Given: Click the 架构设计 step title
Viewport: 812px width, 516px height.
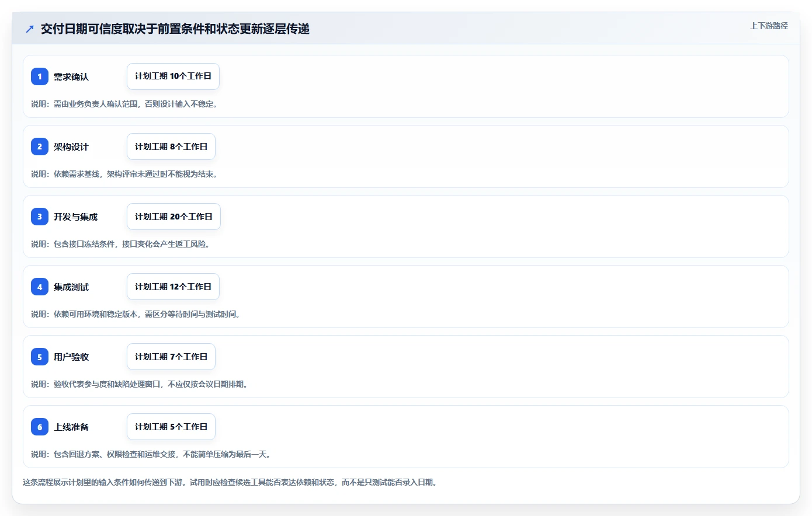Looking at the screenshot, I should [x=71, y=147].
